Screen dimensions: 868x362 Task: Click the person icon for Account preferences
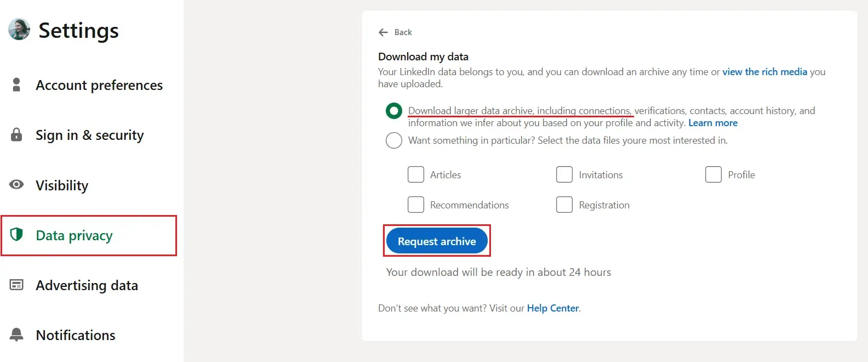click(16, 84)
